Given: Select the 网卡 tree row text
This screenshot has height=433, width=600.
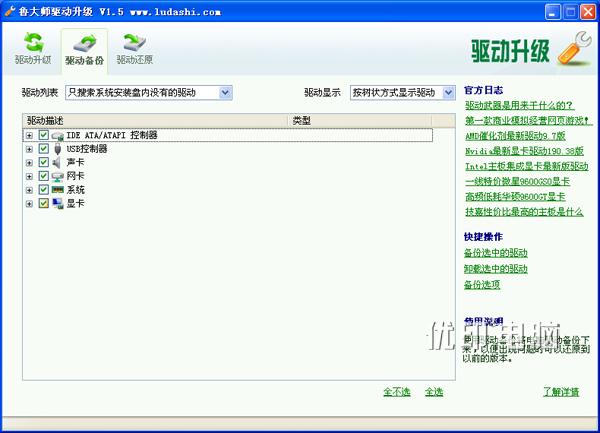Looking at the screenshot, I should pyautogui.click(x=75, y=176).
